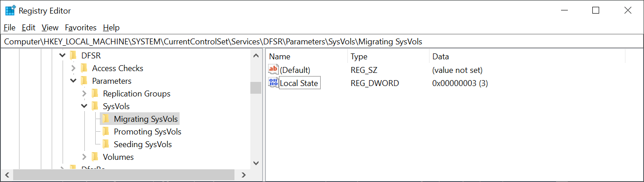
Task: Click the Migrating SysVols folder icon
Action: (x=106, y=119)
